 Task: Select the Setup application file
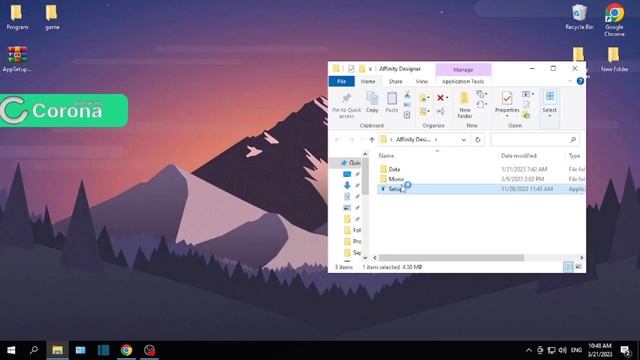click(x=481, y=189)
